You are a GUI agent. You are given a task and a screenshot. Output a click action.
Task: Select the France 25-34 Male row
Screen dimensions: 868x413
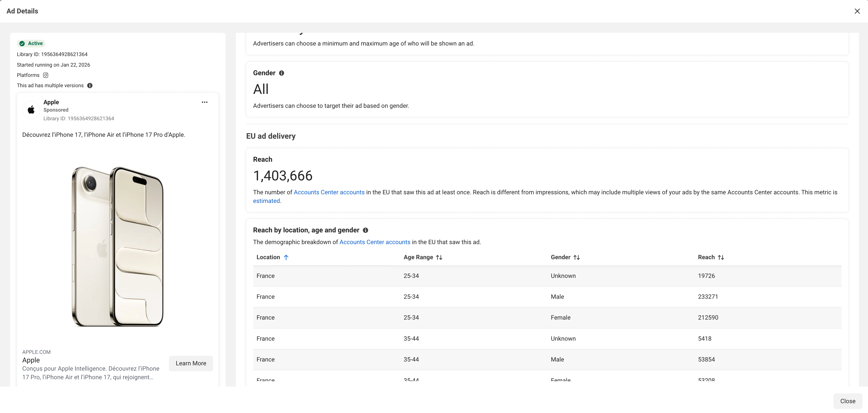547,297
